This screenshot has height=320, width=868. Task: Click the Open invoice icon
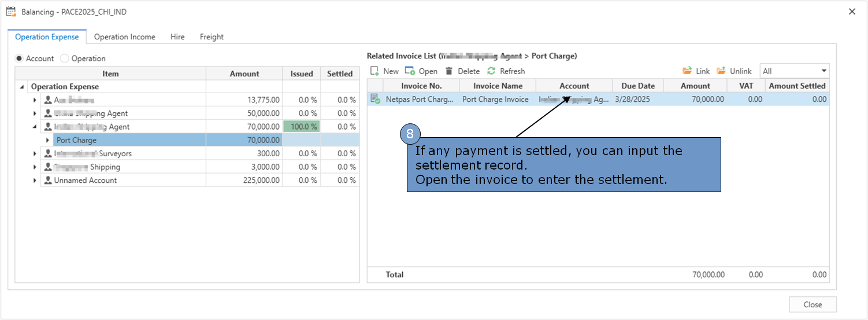(410, 71)
